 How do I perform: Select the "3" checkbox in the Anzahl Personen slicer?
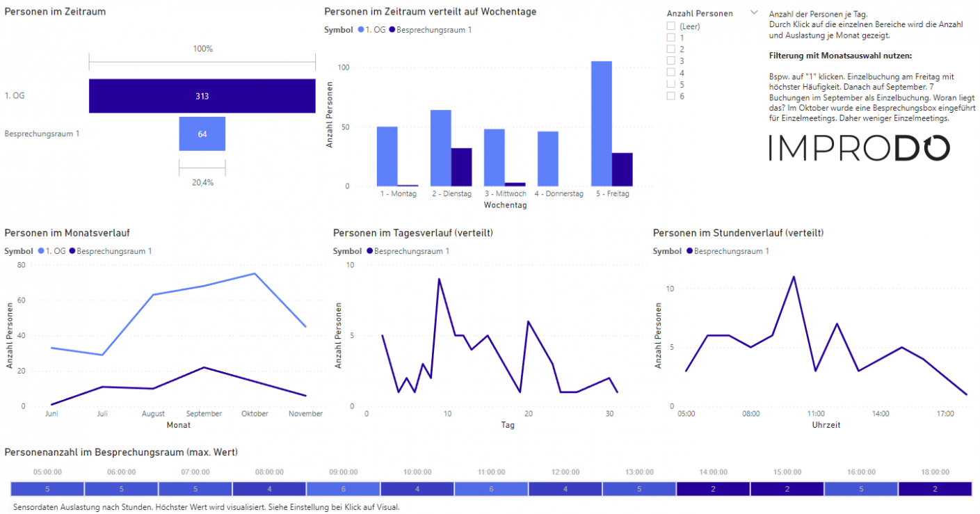click(671, 61)
